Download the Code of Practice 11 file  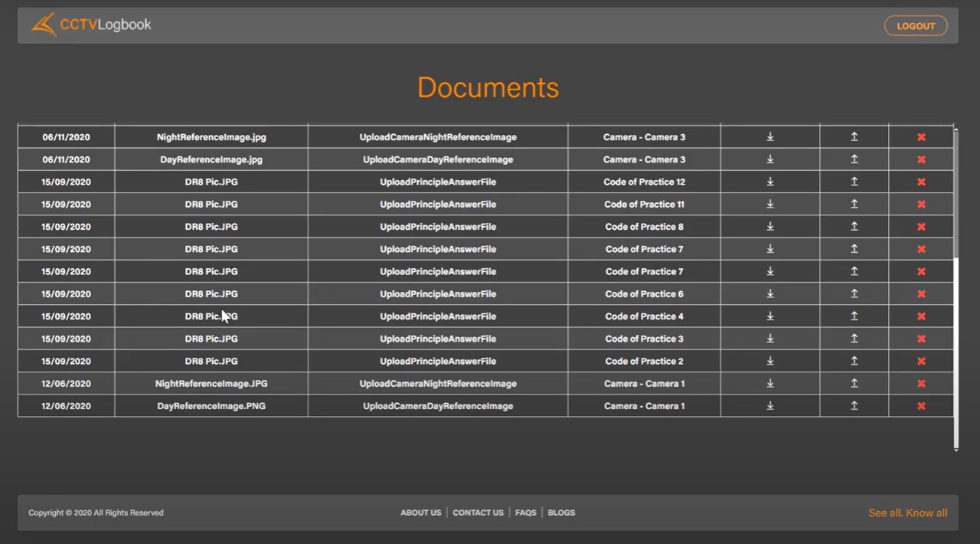point(770,205)
